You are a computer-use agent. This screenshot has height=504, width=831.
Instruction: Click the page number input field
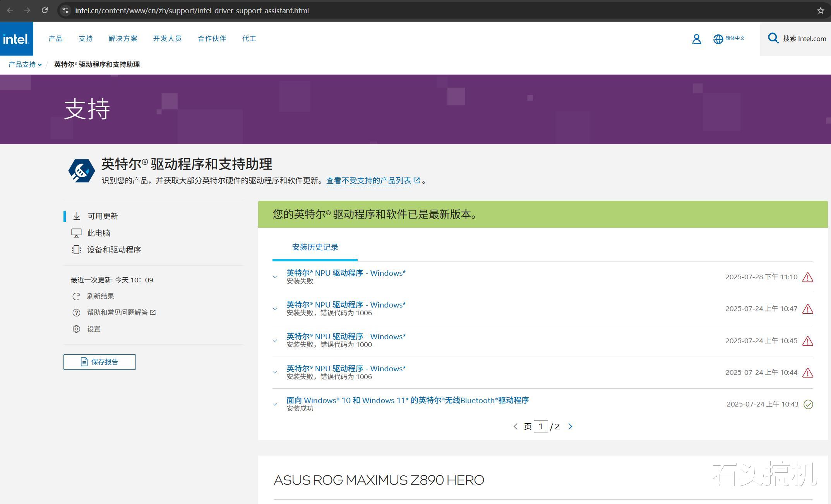[x=540, y=427]
